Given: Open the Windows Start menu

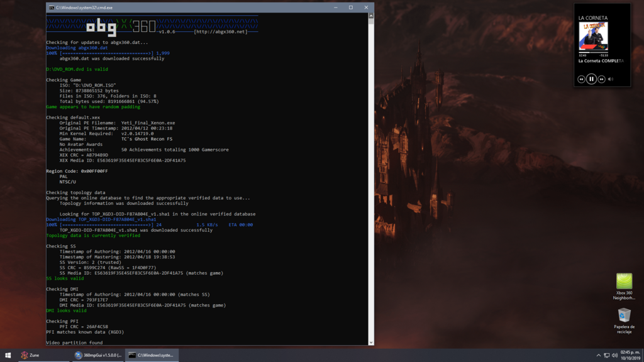Looking at the screenshot, I should tap(8, 355).
